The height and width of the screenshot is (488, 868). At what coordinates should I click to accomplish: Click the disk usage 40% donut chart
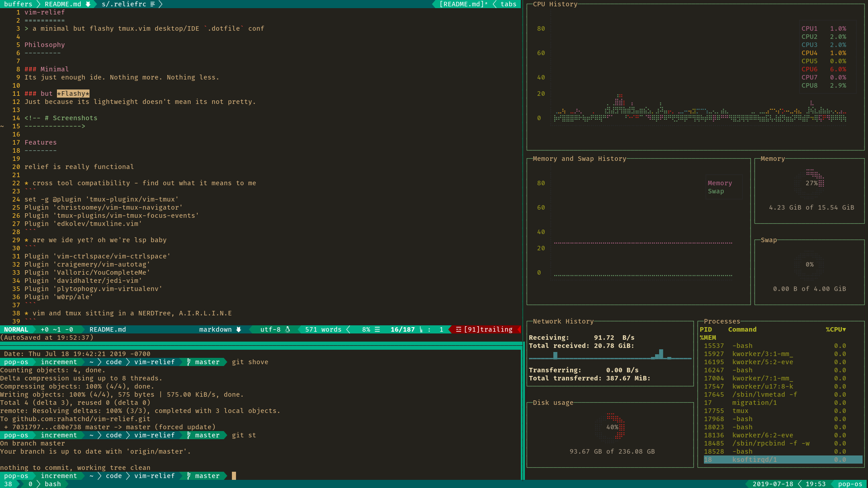coord(611,427)
